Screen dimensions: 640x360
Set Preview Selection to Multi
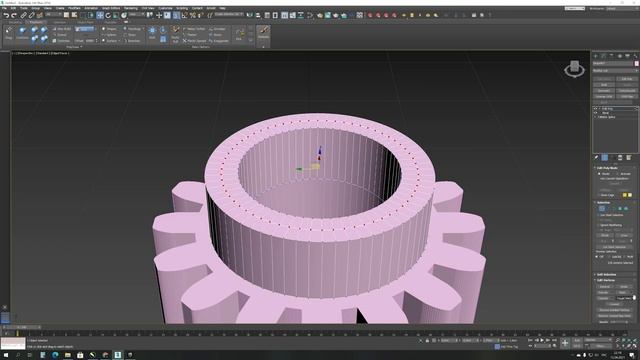pyautogui.click(x=624, y=257)
